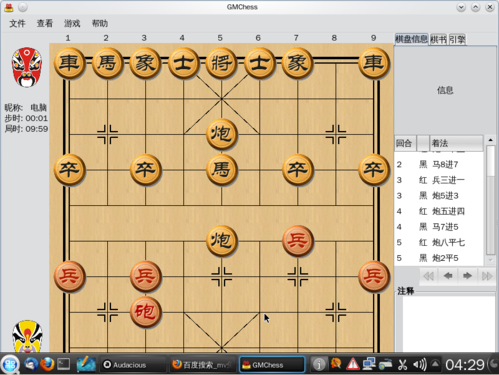499x375 pixels.
Task: Click the 着法 column header
Action: click(456, 143)
